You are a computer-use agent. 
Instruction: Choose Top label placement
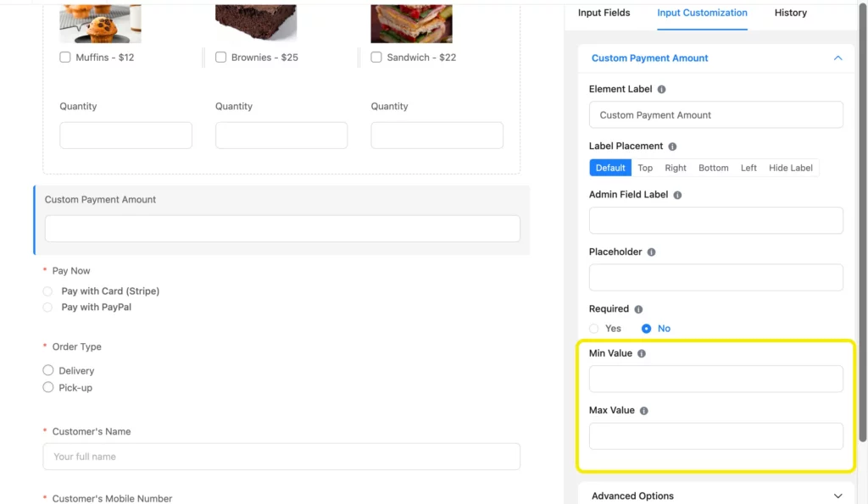coord(645,168)
